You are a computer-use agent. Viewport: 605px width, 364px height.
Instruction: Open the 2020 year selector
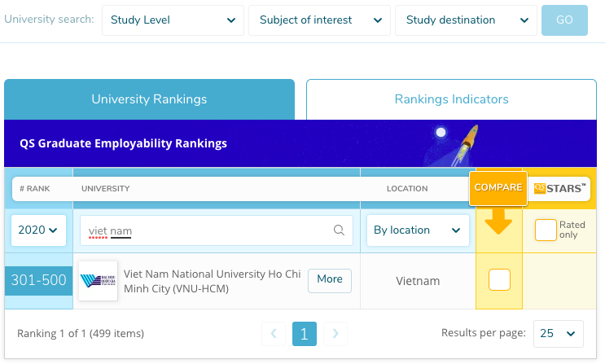(x=38, y=230)
